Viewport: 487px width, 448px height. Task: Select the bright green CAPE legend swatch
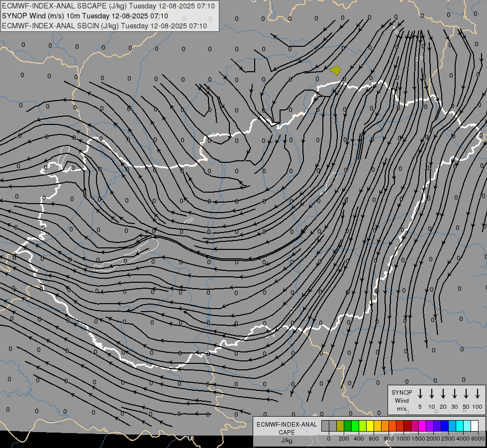tap(355, 426)
